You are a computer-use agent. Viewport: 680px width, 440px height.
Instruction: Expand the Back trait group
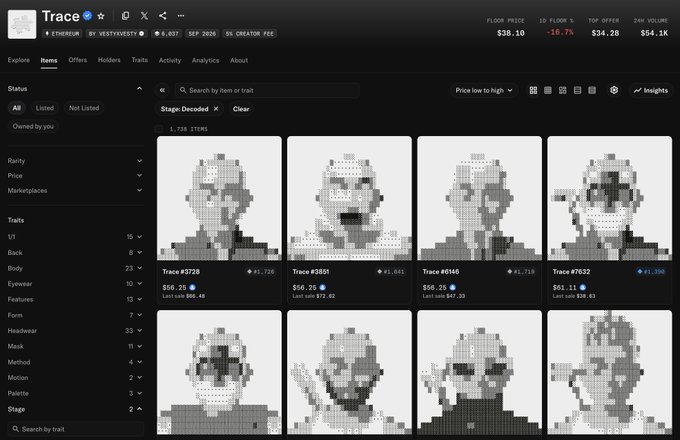[x=75, y=252]
